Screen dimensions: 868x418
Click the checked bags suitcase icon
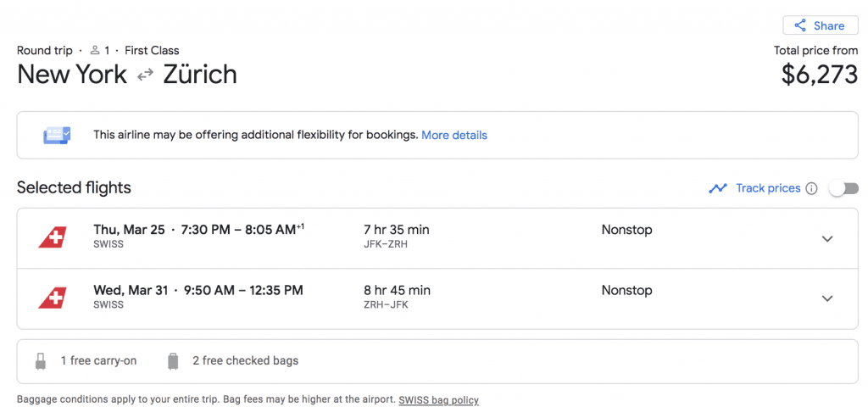(173, 361)
